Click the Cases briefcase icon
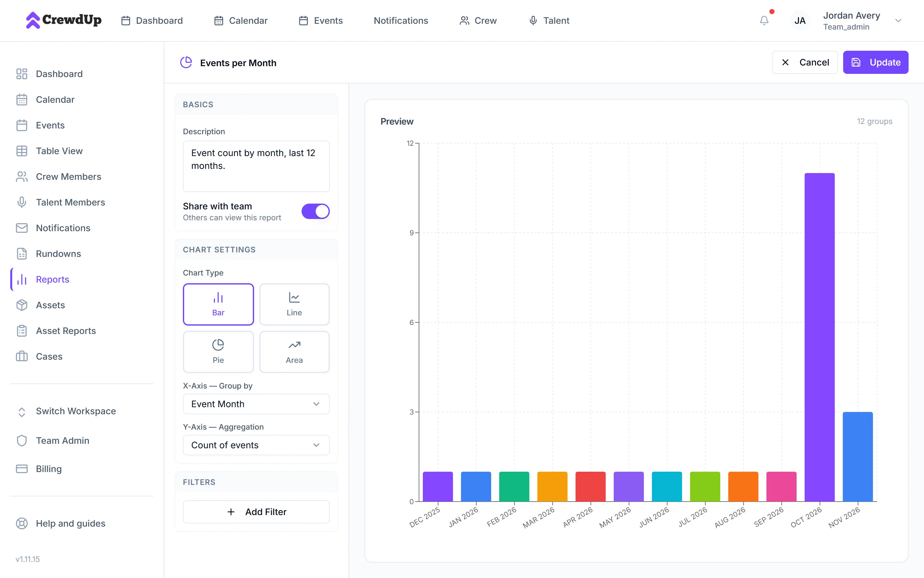The width and height of the screenshot is (924, 578). coord(22,356)
